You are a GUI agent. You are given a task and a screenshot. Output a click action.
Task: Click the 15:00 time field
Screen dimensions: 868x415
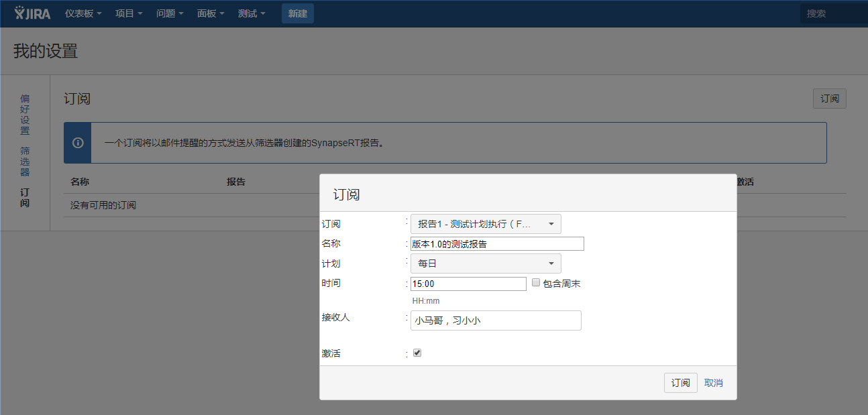click(468, 284)
